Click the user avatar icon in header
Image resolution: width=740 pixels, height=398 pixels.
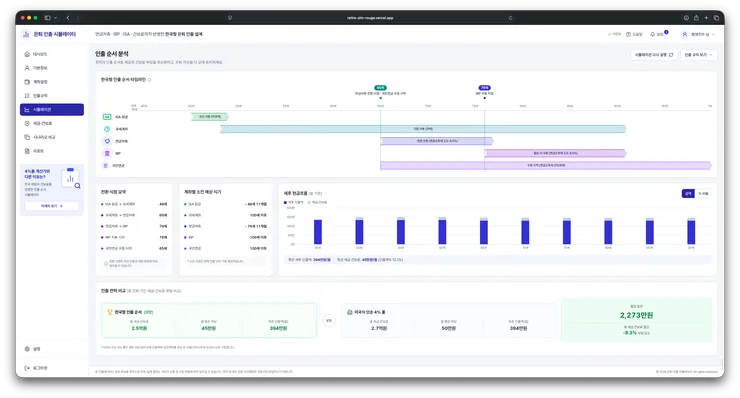[684, 34]
